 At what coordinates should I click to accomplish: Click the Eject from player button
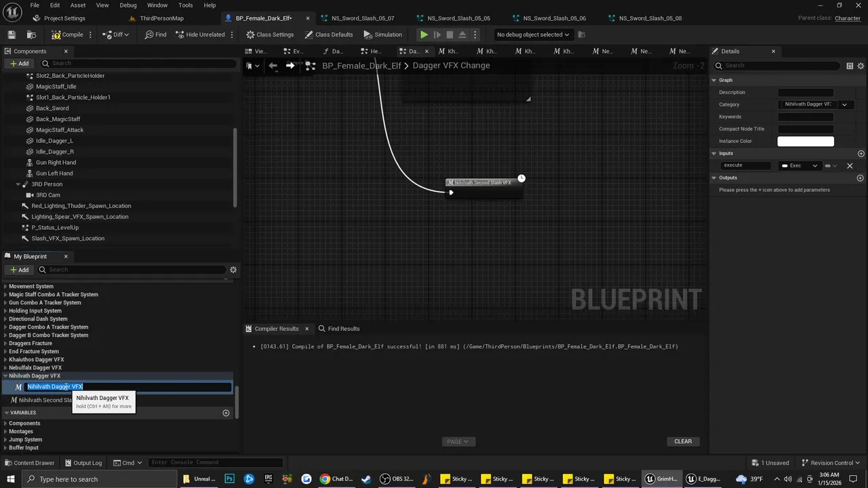tap(462, 35)
